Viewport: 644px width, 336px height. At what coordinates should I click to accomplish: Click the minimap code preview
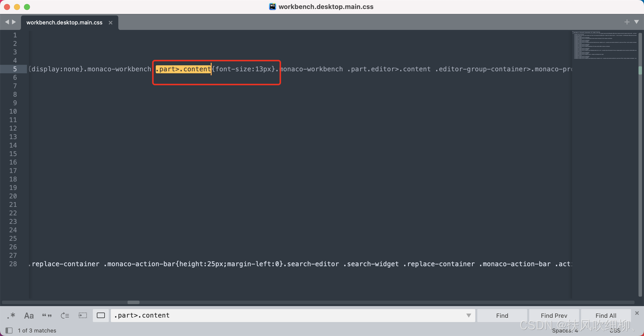click(605, 45)
